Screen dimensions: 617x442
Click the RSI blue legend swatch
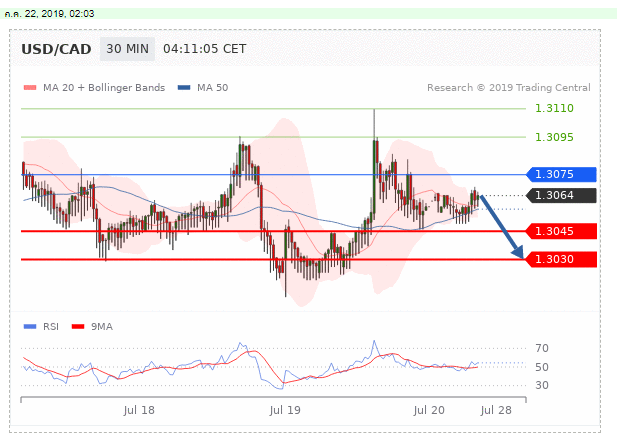tap(30, 326)
